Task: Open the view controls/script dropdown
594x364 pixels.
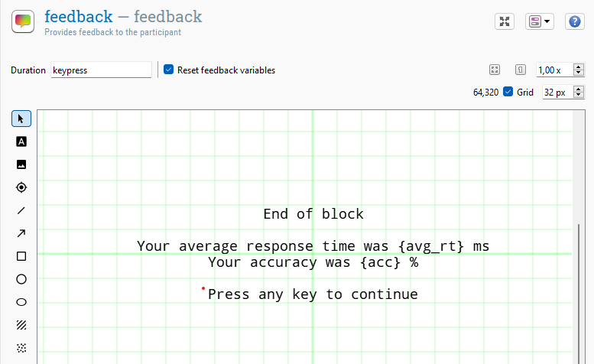Action: pyautogui.click(x=539, y=21)
